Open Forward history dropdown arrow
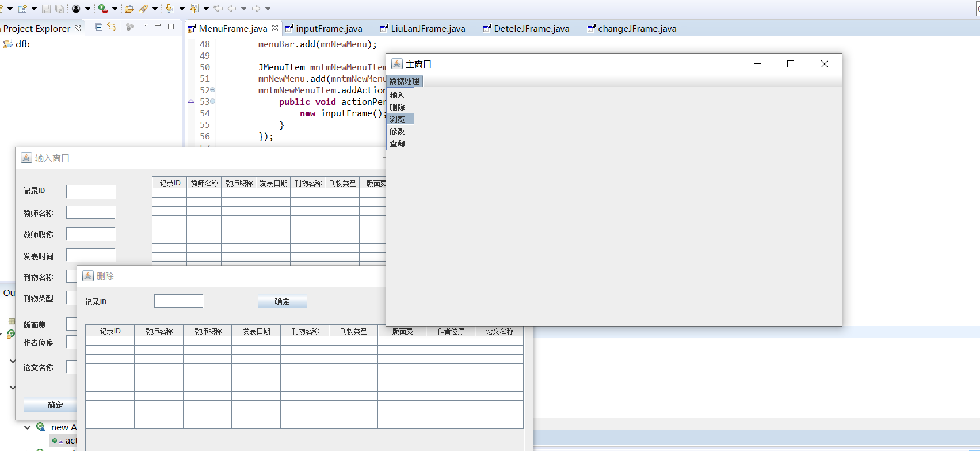The width and height of the screenshot is (980, 451). pos(268,9)
